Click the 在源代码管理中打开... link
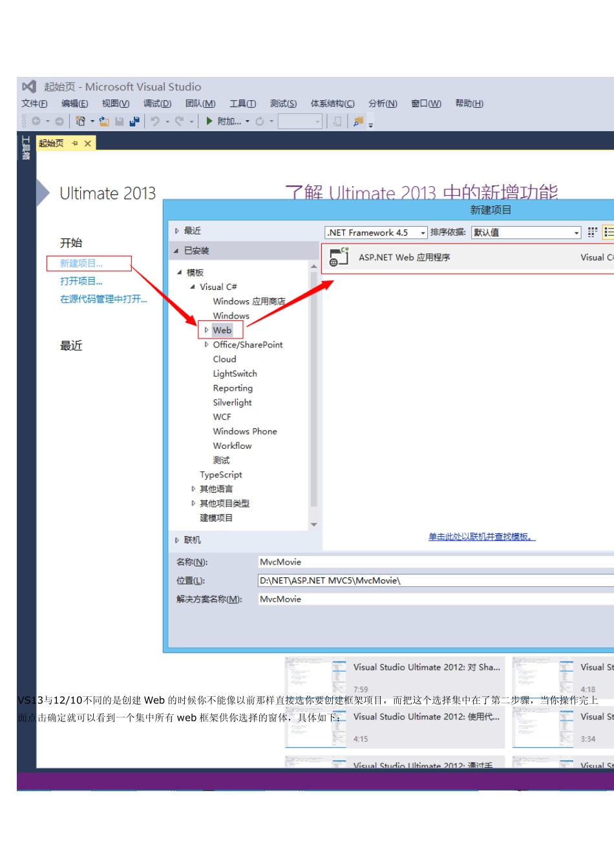This screenshot has height=868, width=614. 103,299
